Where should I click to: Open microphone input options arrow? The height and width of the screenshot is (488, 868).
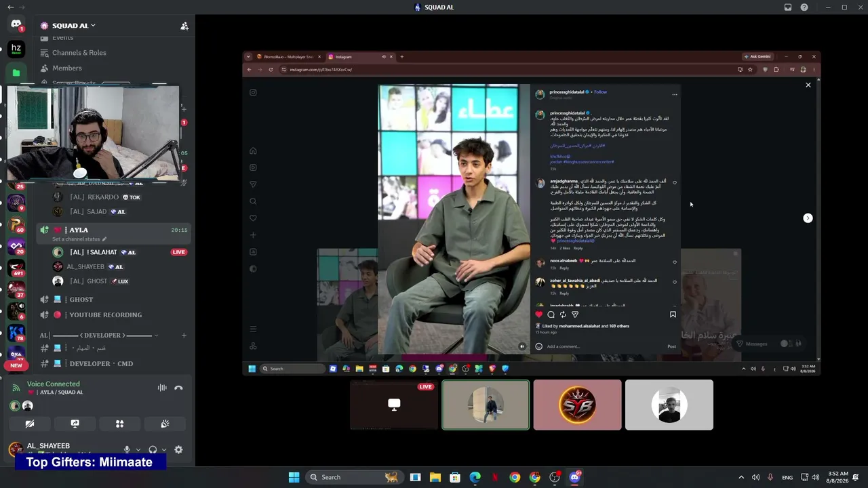pos(138,450)
